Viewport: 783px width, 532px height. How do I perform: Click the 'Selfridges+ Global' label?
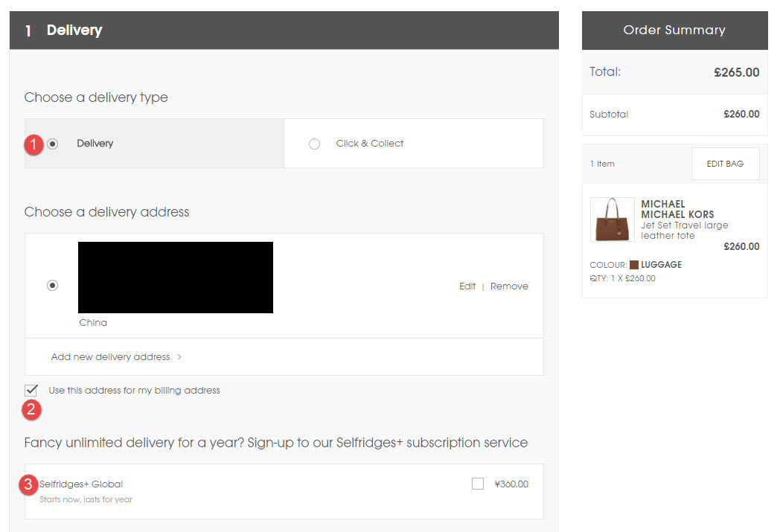[81, 484]
